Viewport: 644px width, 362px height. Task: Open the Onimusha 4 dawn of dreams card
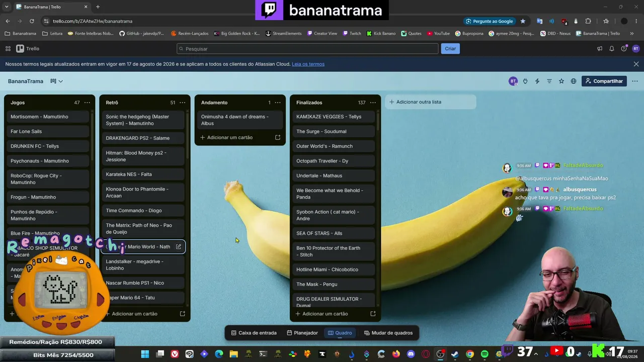pyautogui.click(x=240, y=120)
